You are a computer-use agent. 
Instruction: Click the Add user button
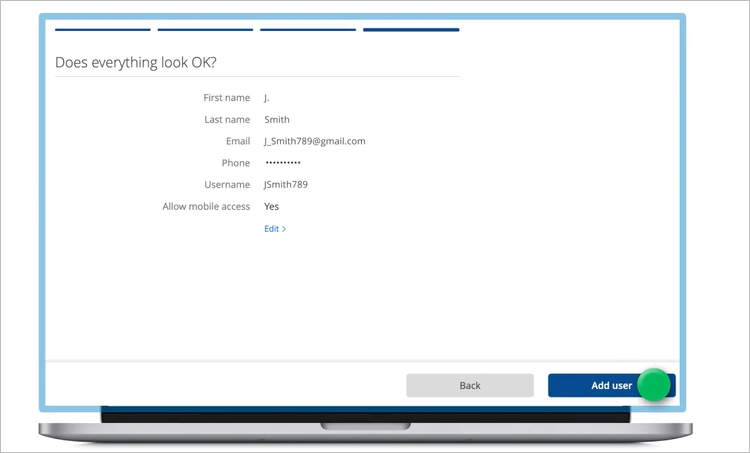pos(611,385)
